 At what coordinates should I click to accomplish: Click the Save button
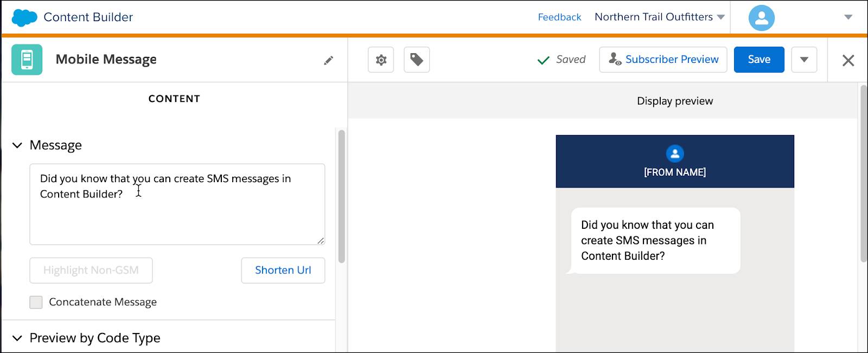click(x=759, y=60)
